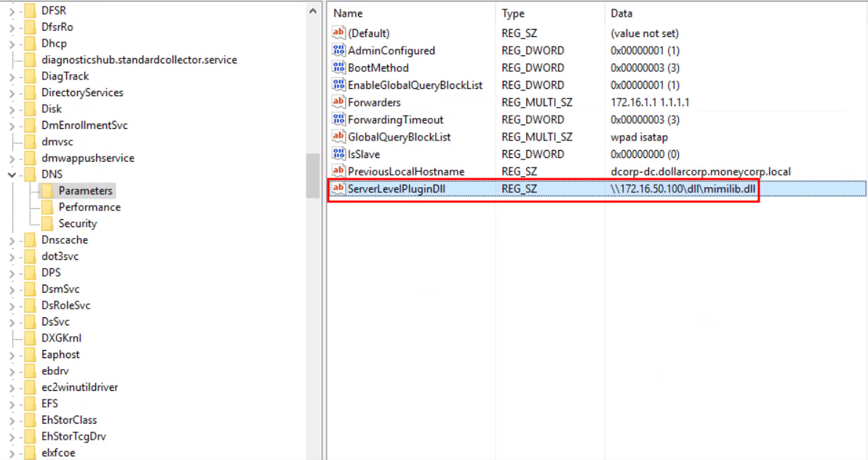Click the tree pane scroll up arrow
This screenshot has width=868, height=460.
pyautogui.click(x=313, y=10)
